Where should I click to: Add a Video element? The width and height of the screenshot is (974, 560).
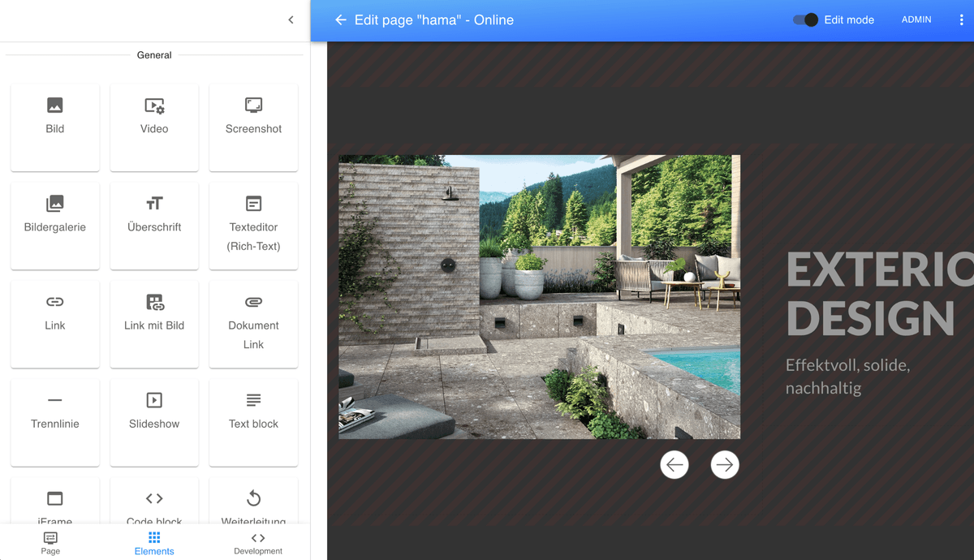(x=154, y=127)
